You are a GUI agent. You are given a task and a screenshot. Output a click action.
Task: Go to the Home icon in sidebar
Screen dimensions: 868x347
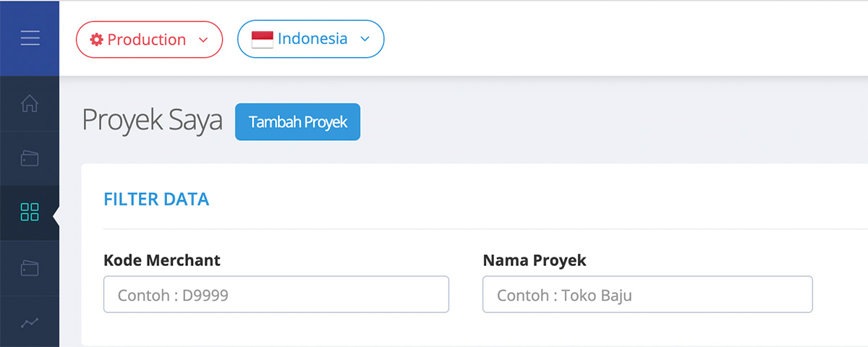[x=30, y=104]
